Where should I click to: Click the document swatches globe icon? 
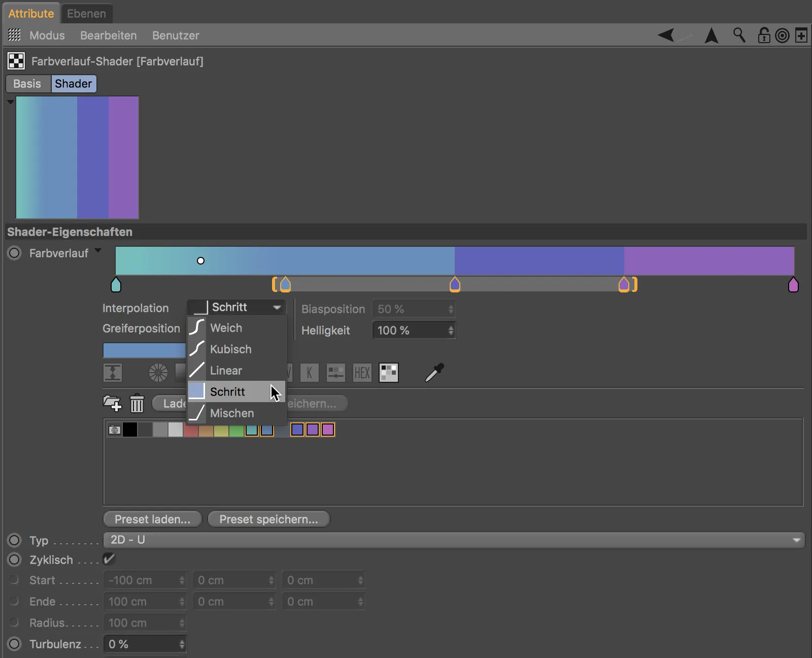115,430
